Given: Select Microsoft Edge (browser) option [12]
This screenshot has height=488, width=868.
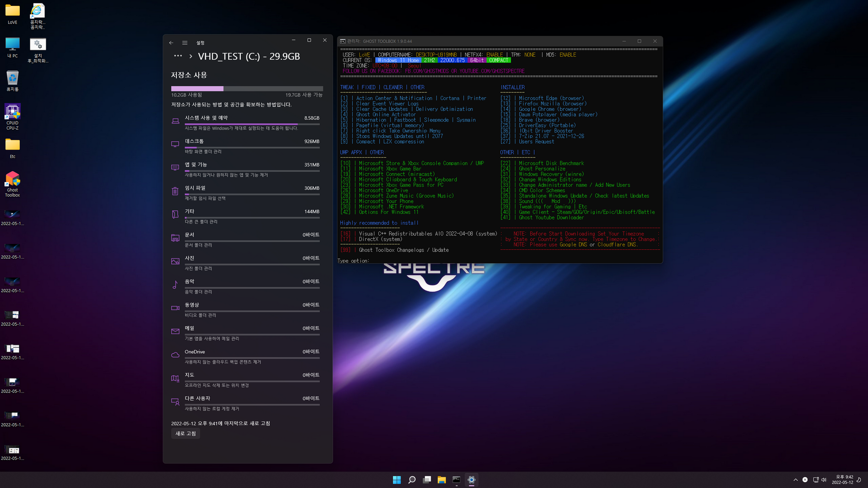Looking at the screenshot, I should (x=542, y=98).
